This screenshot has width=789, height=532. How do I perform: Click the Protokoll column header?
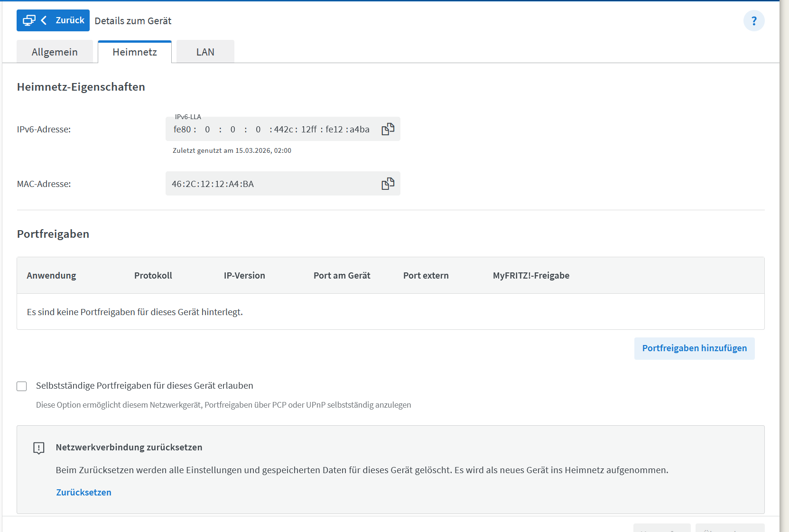coord(153,276)
